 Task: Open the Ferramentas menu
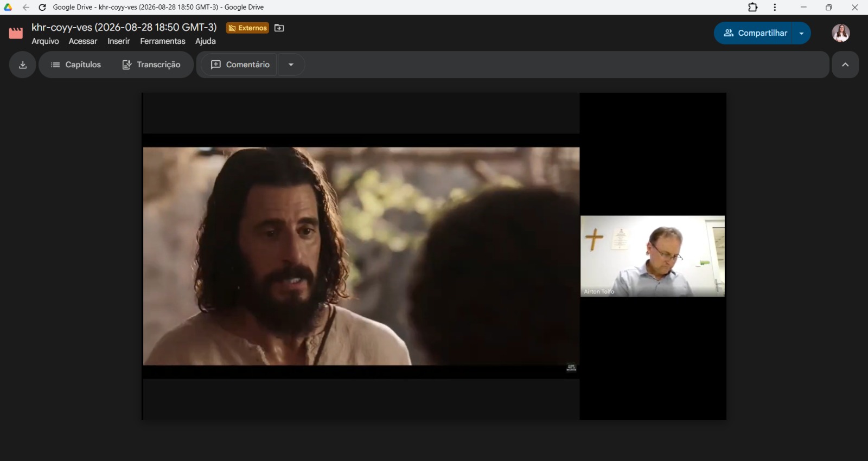coord(163,41)
